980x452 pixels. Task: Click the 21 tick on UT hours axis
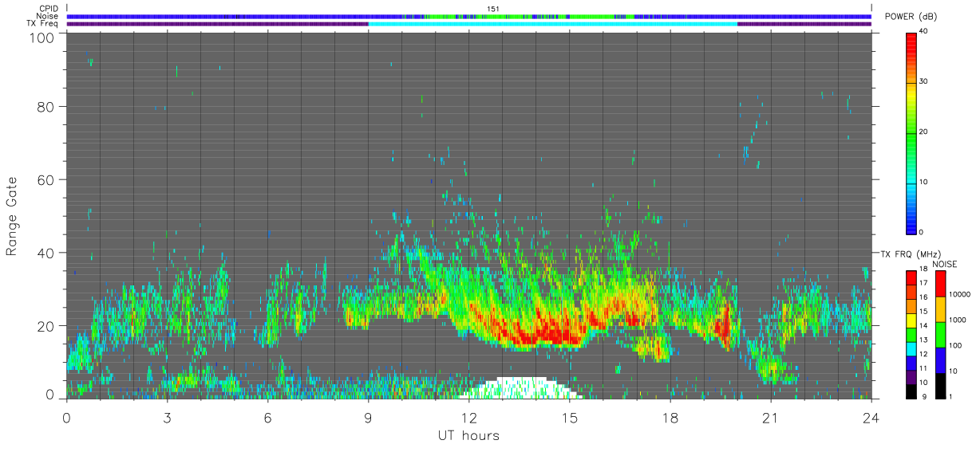[771, 418]
